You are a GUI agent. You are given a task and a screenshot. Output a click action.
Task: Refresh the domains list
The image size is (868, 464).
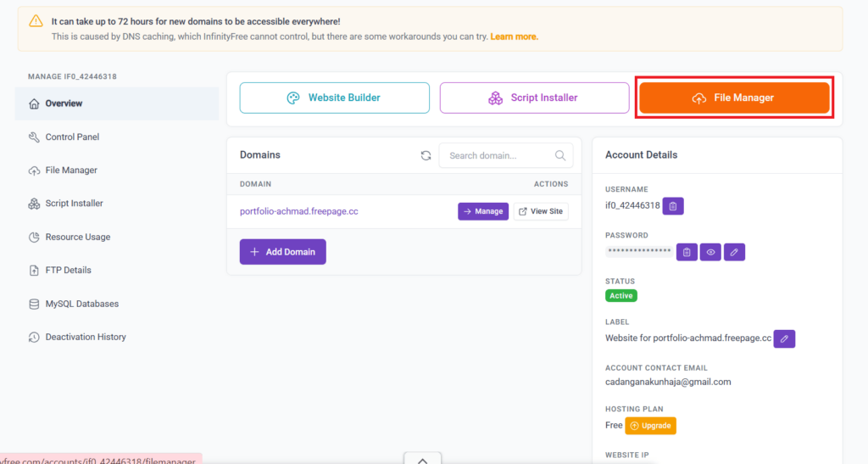point(426,155)
